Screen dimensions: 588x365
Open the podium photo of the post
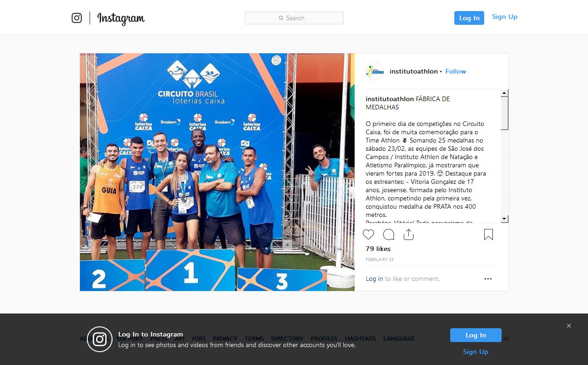tap(217, 172)
